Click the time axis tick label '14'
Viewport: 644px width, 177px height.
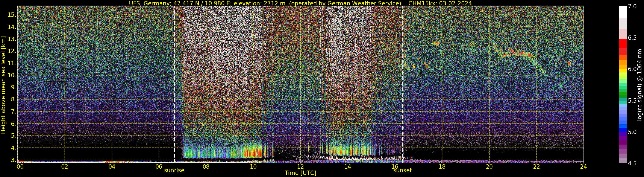coord(347,166)
